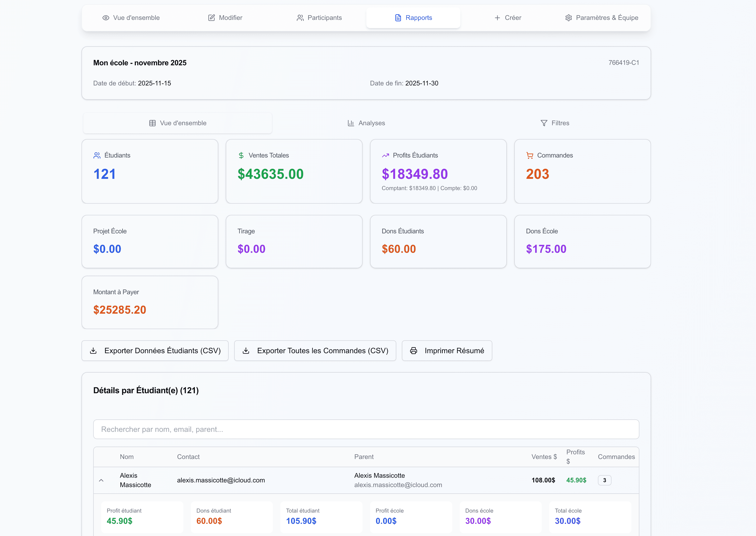This screenshot has height=536, width=756.
Task: Click the plus icon beside Créer
Action: (x=497, y=18)
